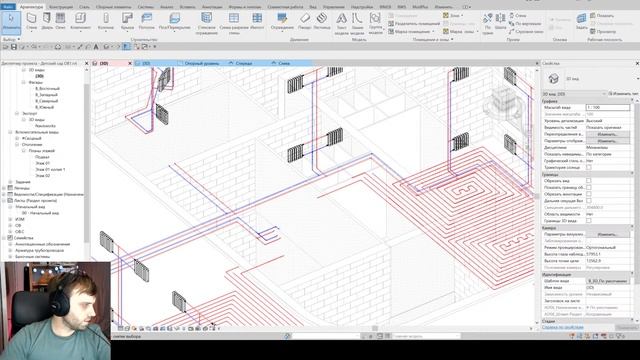The width and height of the screenshot is (640, 360).
Task: Click the text 'A' icon in quick access toolbar
Action: coord(96,47)
